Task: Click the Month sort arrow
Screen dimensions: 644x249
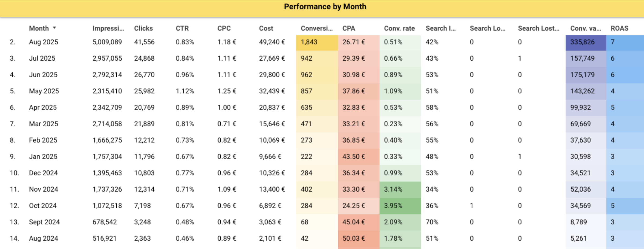Action: point(54,28)
